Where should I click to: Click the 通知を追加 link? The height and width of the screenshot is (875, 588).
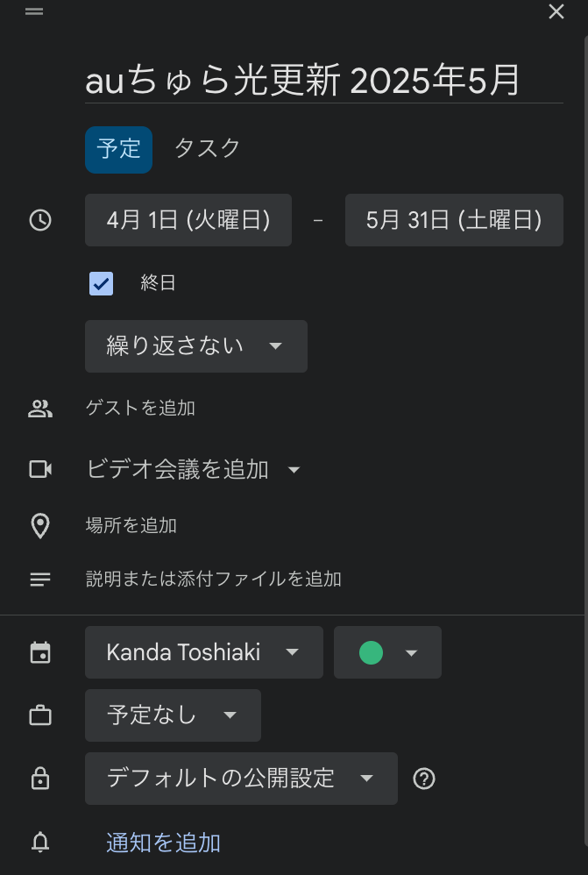[x=163, y=843]
